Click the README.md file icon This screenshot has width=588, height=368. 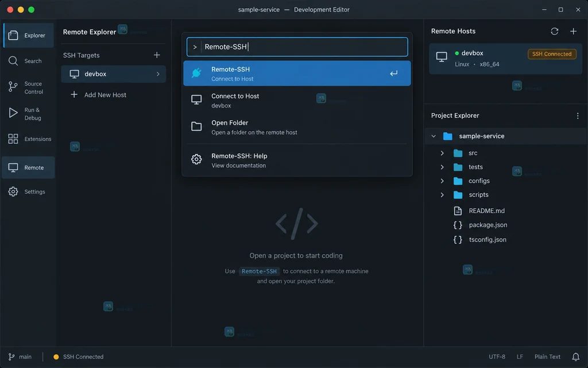(458, 210)
